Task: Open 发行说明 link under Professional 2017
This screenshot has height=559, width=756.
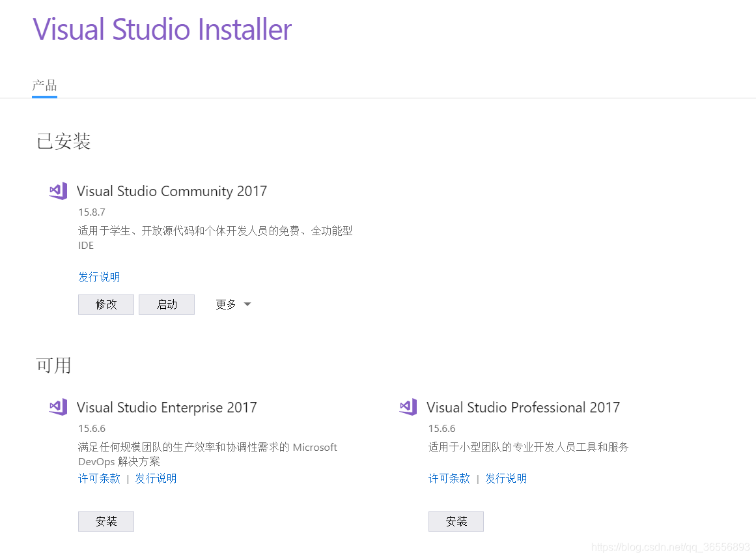Action: [x=506, y=478]
